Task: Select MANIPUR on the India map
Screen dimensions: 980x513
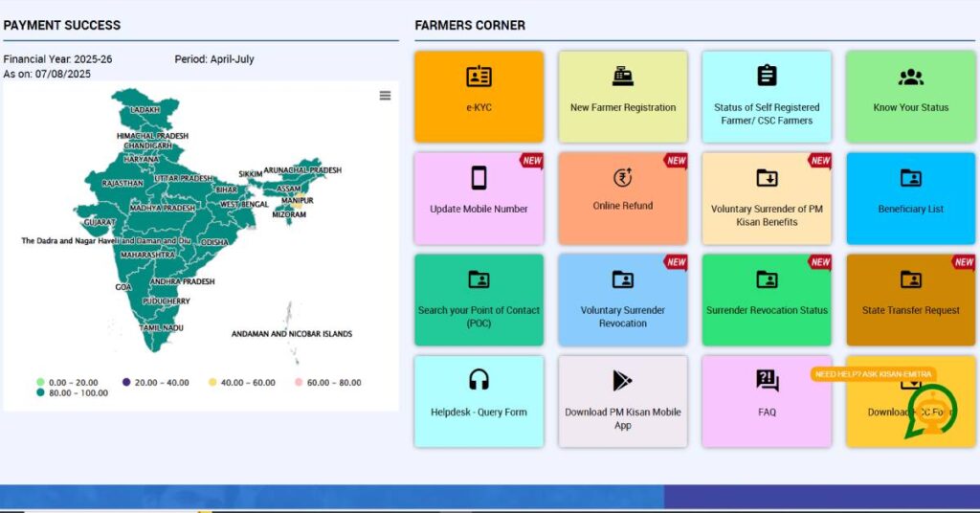Action: [x=298, y=201]
